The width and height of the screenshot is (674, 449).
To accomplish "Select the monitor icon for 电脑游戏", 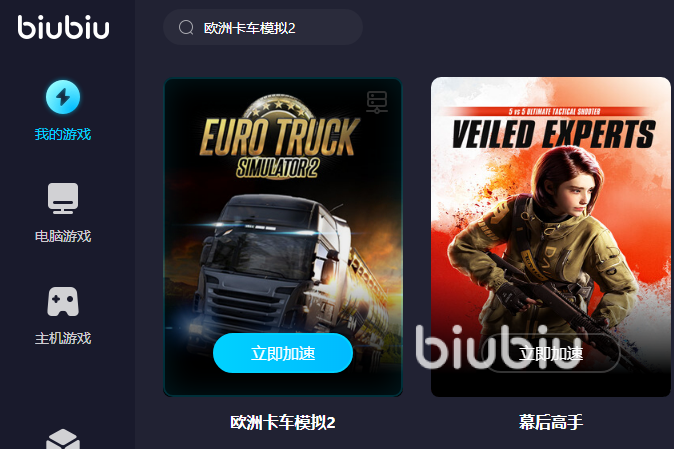I will pyautogui.click(x=63, y=199).
